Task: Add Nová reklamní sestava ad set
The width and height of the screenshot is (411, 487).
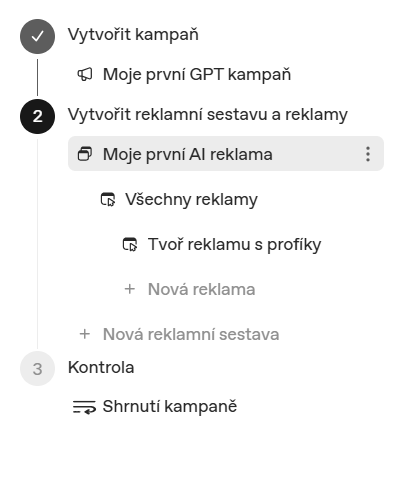Action: point(191,334)
